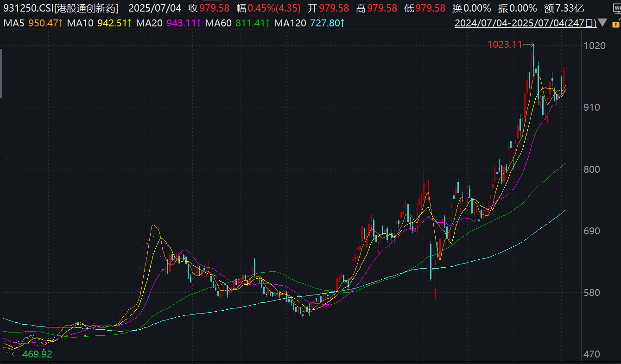Click the trading amount 额 7.33亿
Viewport: 621px width, 364px height.
[564, 8]
